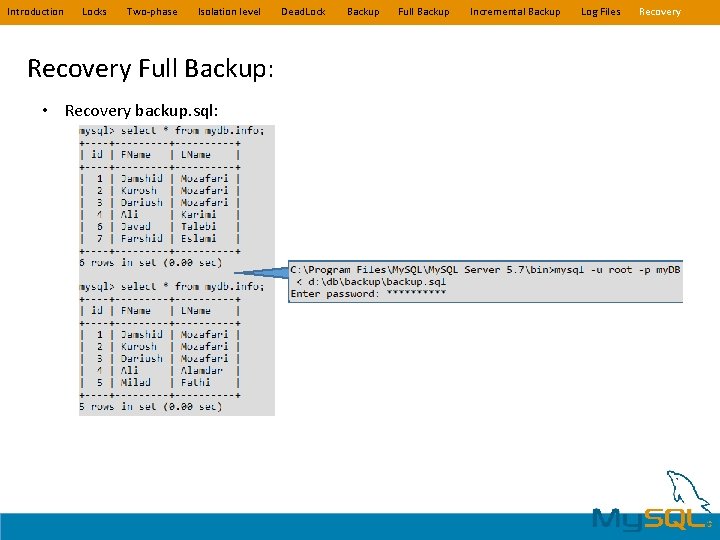Click Javad name in the first table
This screenshot has height=540, width=720.
pyautogui.click(x=135, y=226)
